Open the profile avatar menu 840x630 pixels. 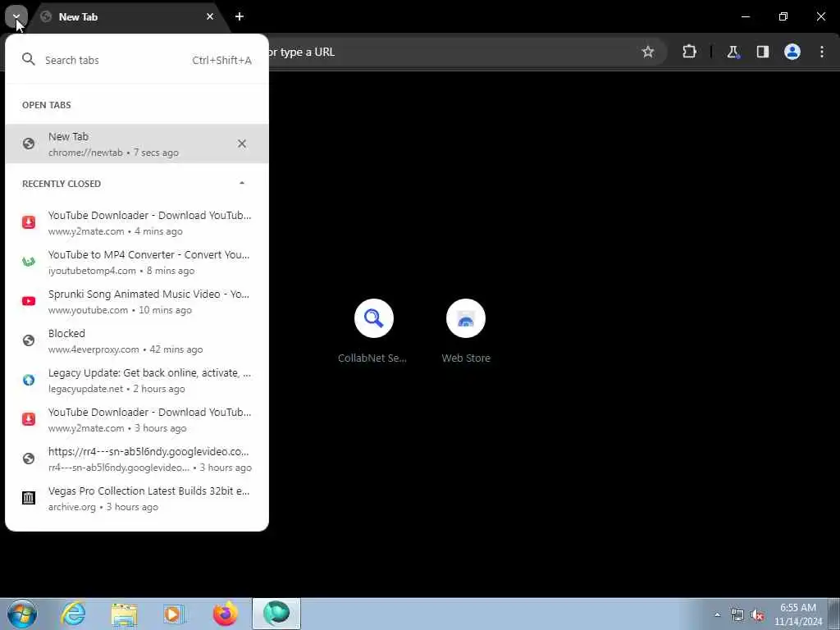[792, 52]
